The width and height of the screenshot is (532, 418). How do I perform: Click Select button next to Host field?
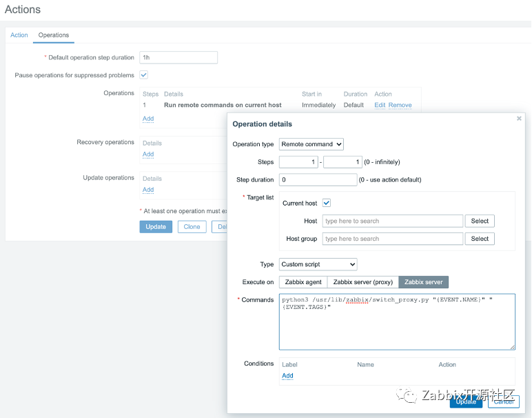click(480, 221)
